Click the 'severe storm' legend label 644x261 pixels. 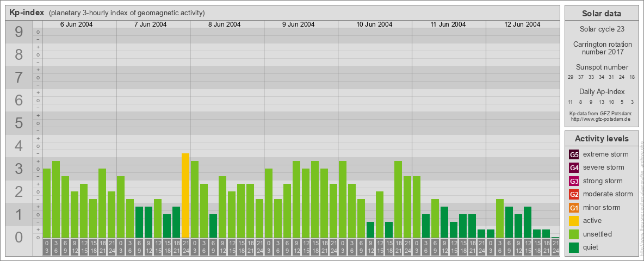[x=604, y=167]
